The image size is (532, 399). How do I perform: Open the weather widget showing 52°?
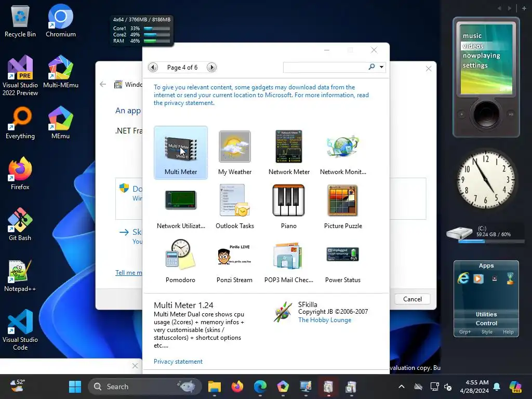click(x=18, y=387)
